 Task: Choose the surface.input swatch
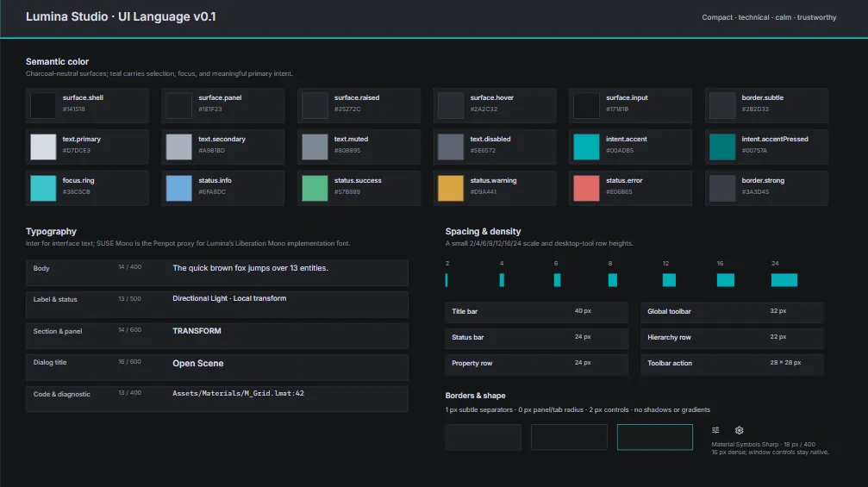586,105
